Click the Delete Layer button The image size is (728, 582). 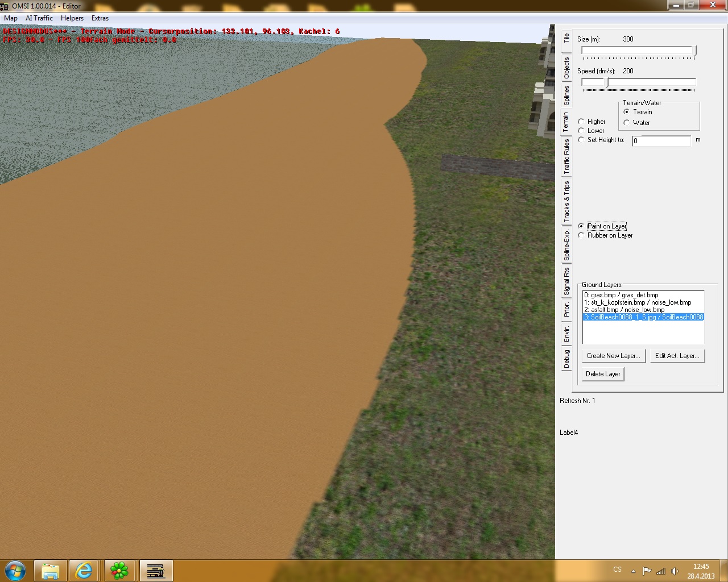click(603, 374)
